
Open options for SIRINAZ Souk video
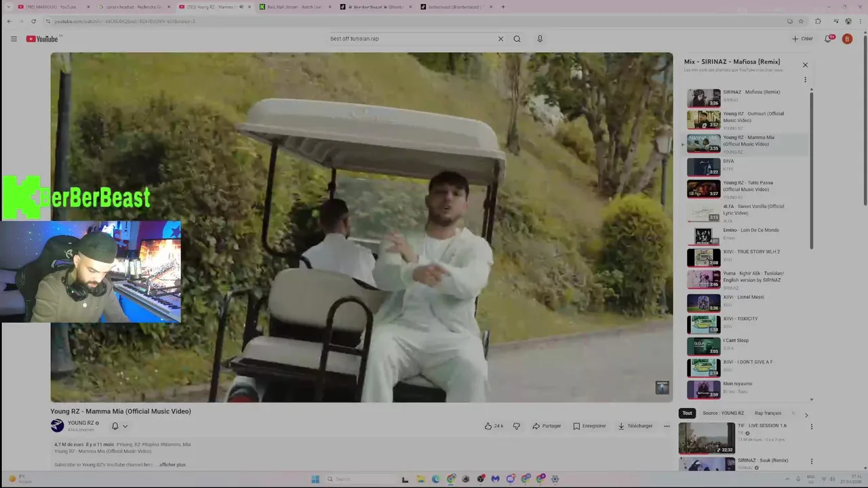tap(811, 462)
